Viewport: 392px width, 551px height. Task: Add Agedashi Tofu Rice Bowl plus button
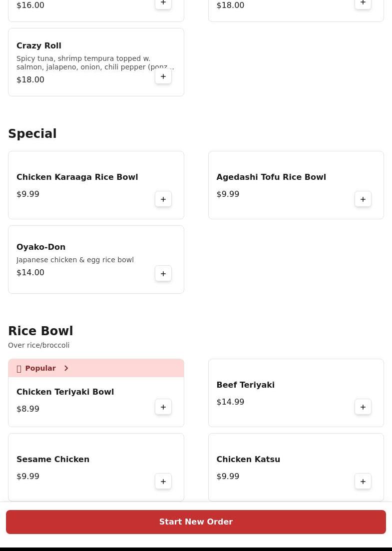(x=363, y=199)
